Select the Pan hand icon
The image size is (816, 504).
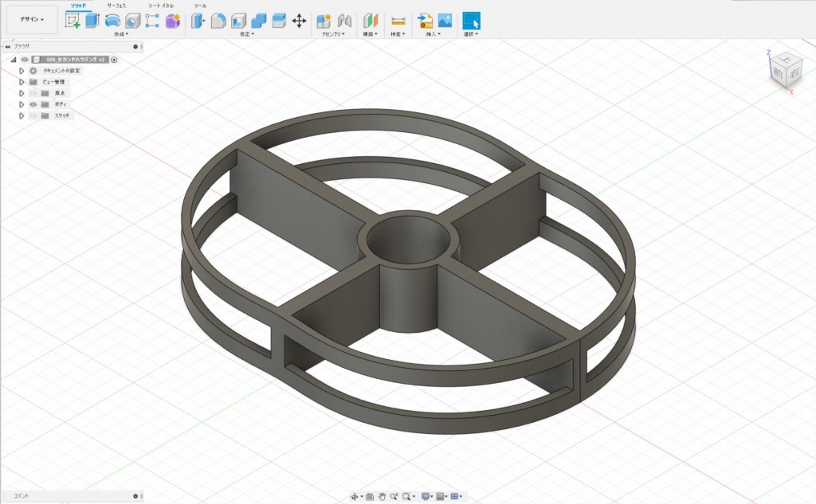[382, 497]
